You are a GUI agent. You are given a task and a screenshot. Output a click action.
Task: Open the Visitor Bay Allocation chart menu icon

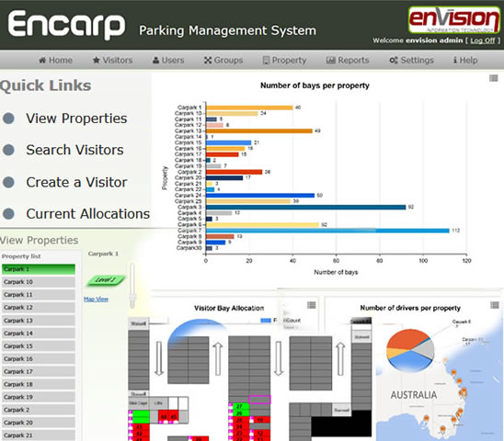click(311, 305)
